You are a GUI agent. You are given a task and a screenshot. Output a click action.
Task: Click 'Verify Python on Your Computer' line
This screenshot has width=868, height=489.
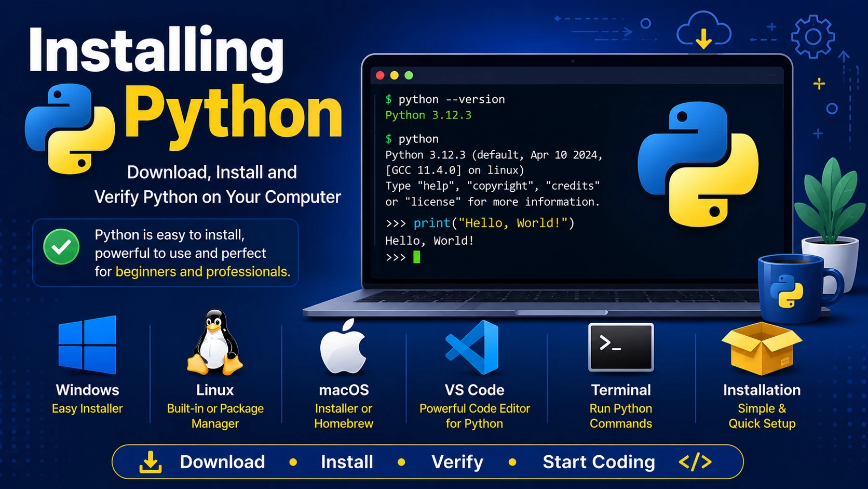[x=218, y=197]
